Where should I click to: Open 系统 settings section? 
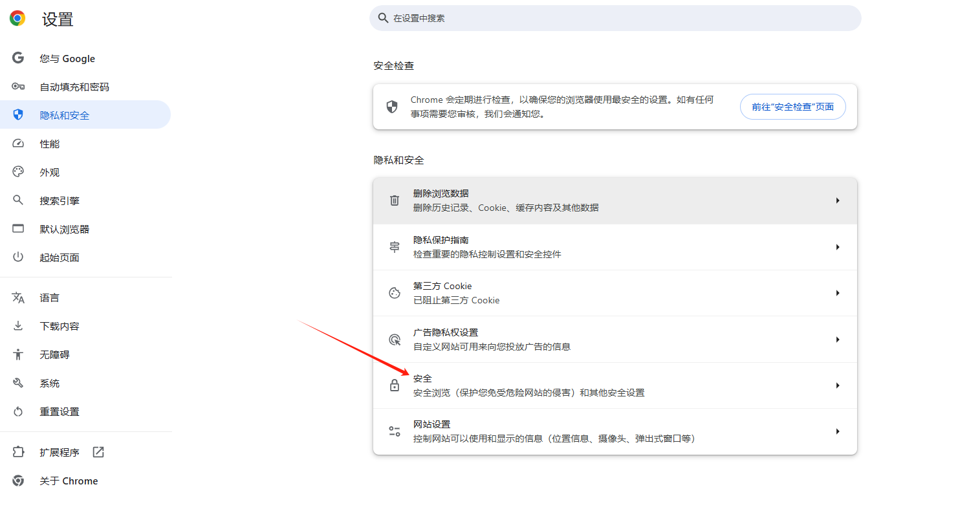click(85, 383)
